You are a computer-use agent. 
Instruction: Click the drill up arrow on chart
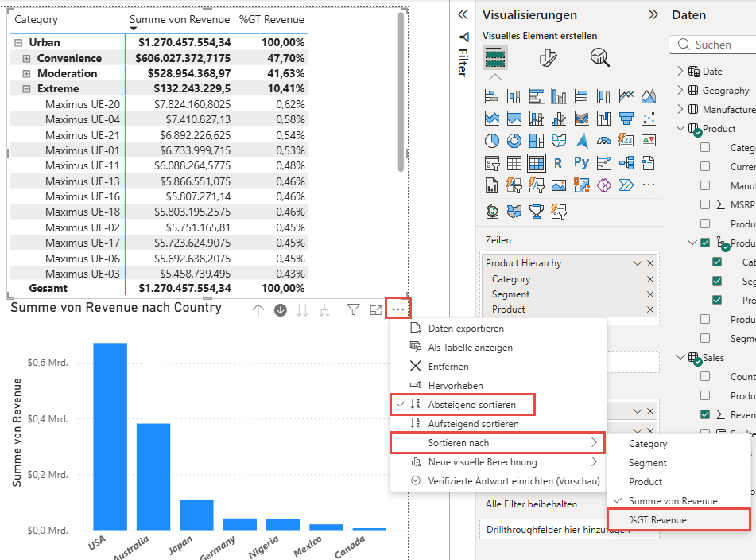(258, 310)
